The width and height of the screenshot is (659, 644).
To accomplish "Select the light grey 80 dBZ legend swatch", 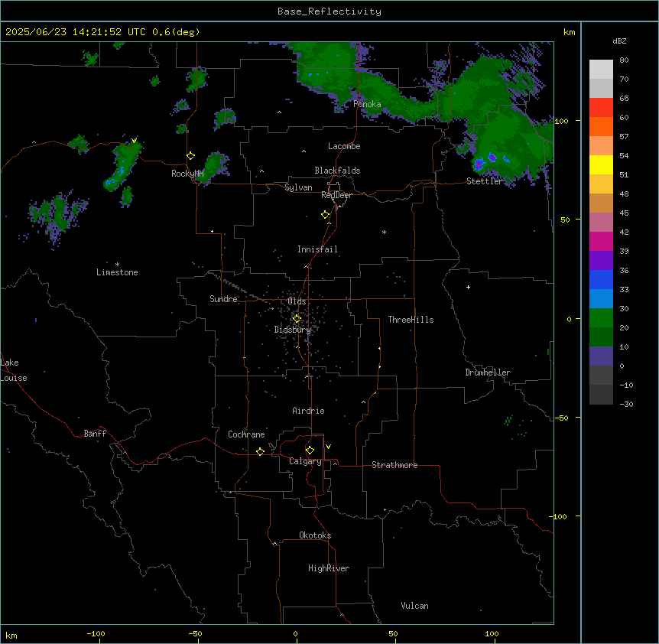I will [x=601, y=70].
